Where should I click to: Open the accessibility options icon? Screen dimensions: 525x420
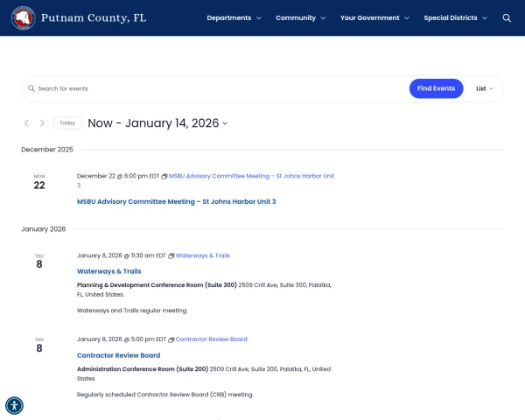14,406
